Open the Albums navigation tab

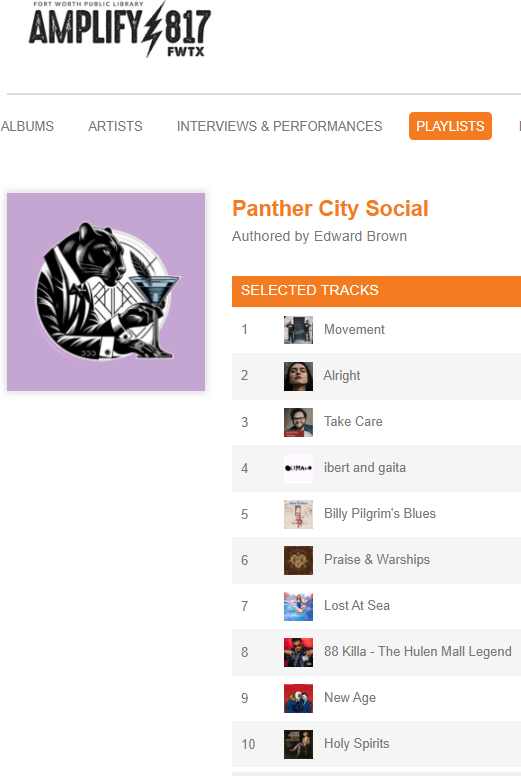click(x=27, y=126)
